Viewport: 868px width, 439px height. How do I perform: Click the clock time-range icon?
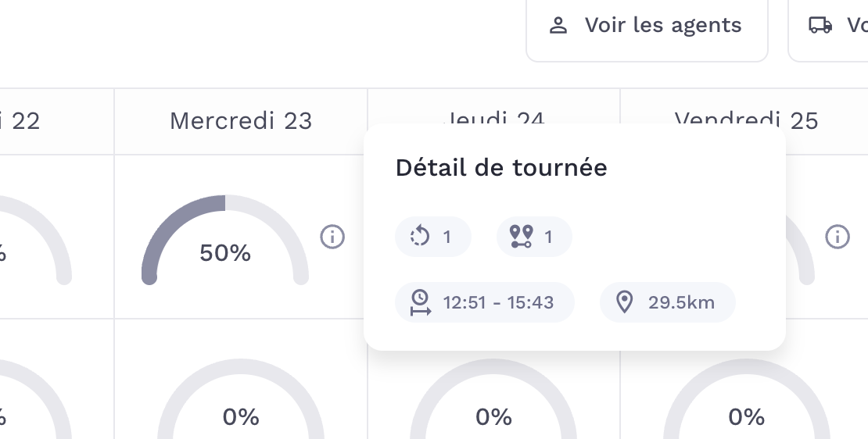(x=421, y=302)
